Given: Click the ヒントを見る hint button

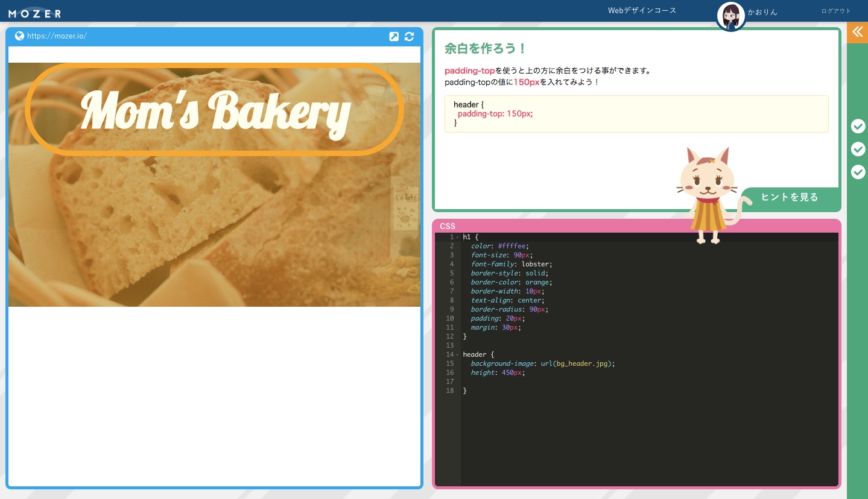Looking at the screenshot, I should pos(790,197).
